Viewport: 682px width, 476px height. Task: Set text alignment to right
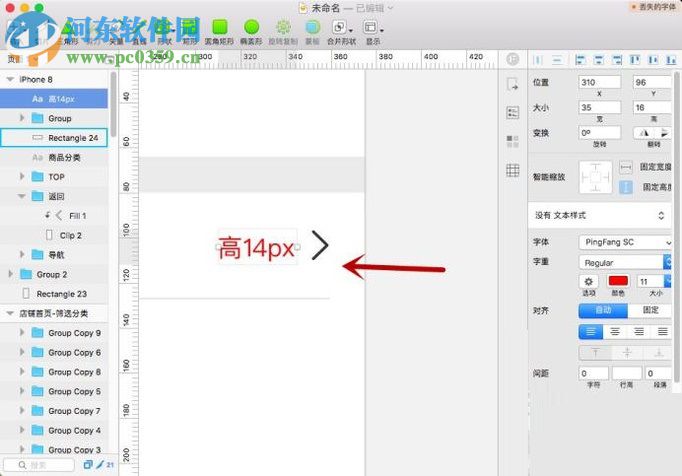639,332
